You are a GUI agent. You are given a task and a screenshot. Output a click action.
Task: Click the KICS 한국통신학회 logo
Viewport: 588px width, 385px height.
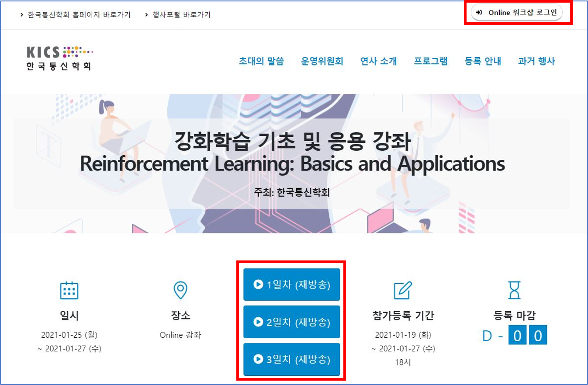pyautogui.click(x=59, y=58)
